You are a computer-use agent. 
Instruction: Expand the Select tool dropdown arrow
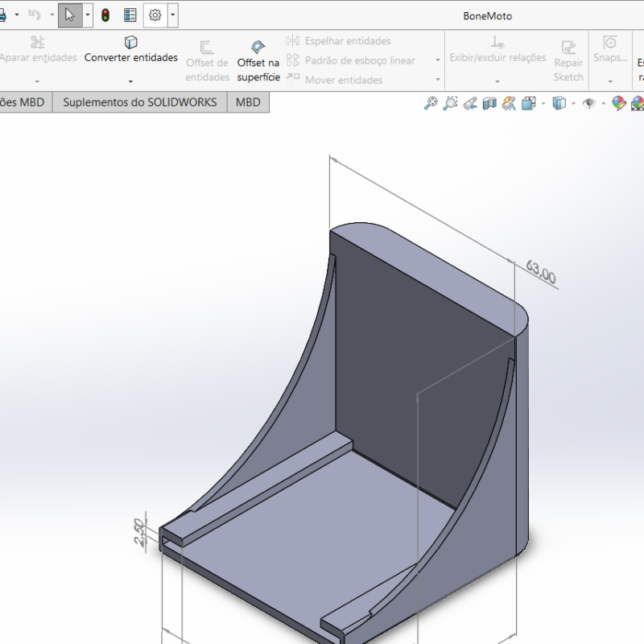[x=88, y=15]
